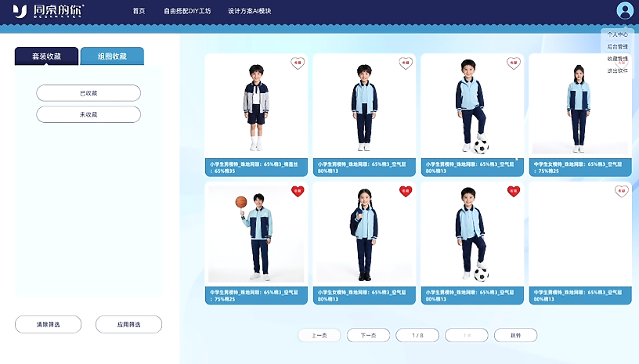Toggle heart on the empty image card

[x=622, y=191]
